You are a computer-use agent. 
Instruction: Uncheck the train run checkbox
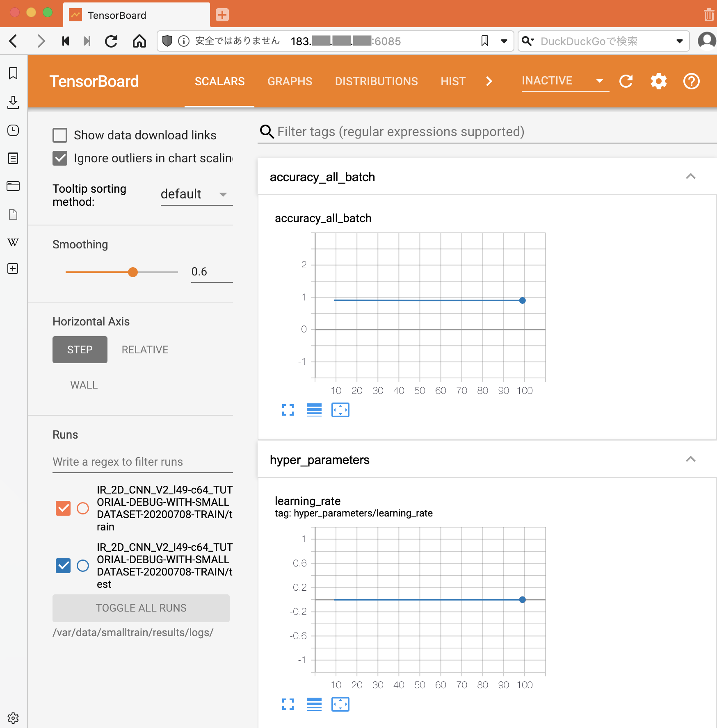63,508
